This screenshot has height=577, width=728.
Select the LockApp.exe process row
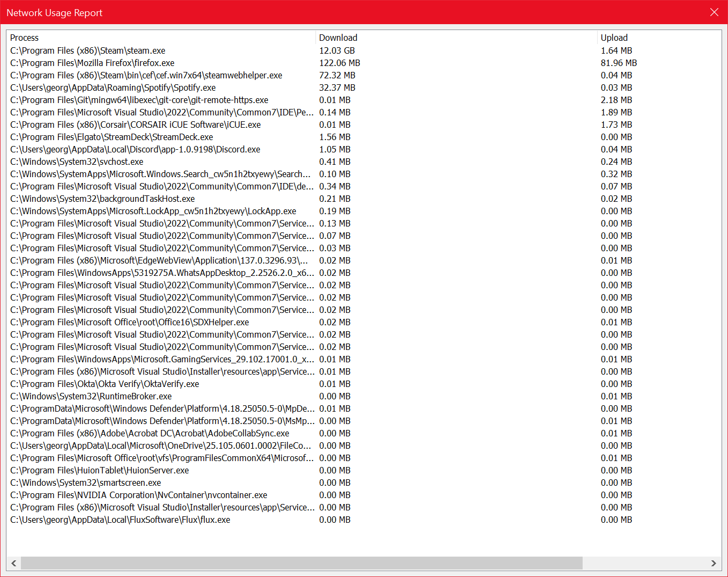(364, 211)
